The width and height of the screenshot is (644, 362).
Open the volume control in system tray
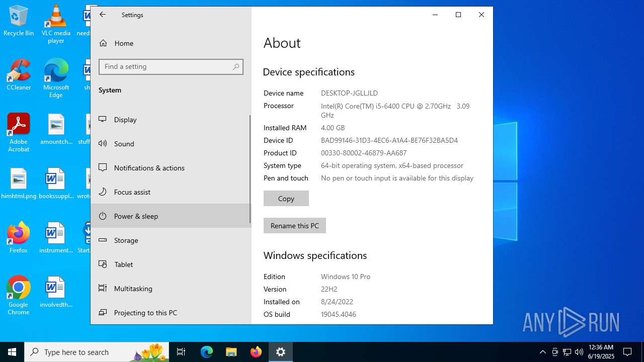coord(579,352)
